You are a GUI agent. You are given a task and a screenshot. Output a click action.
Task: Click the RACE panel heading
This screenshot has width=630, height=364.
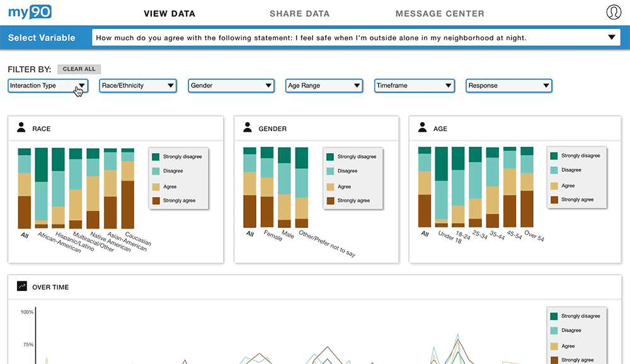[x=42, y=128]
